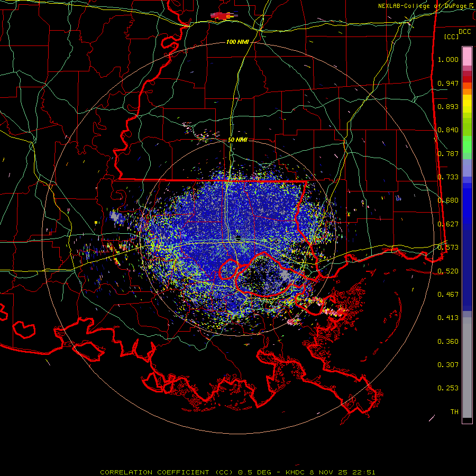Click the 0.360 legend value
The image size is (476, 476).
click(448, 342)
